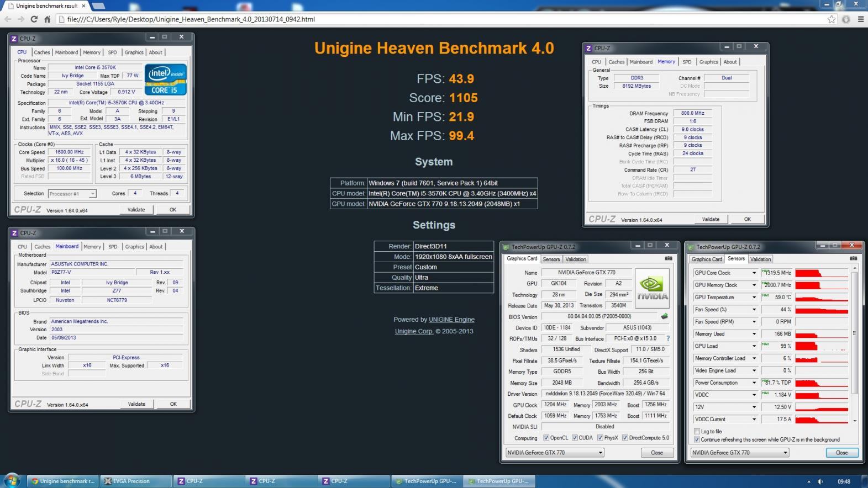Click the GPU Temperature red graph
Viewport: 868px width, 488px height.
(822, 297)
